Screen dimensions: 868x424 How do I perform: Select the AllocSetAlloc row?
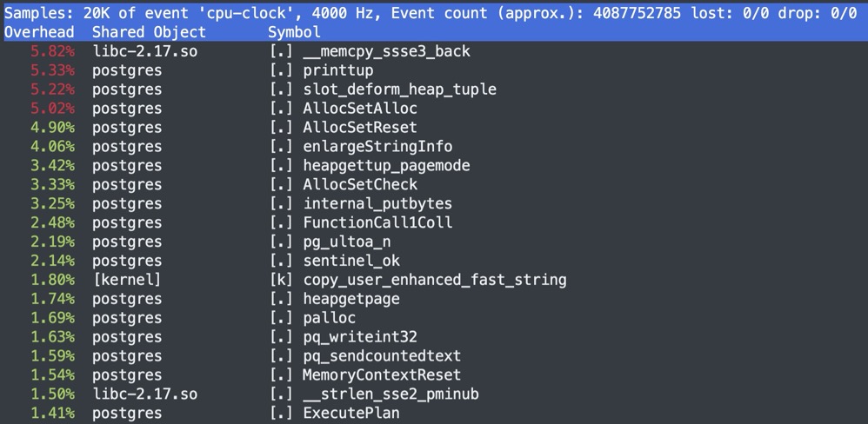(359, 109)
